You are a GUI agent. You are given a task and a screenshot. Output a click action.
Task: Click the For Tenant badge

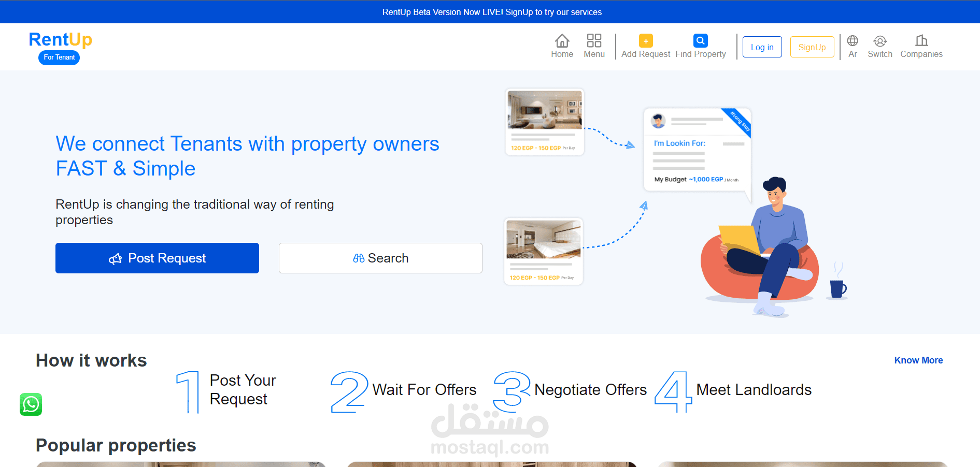[x=59, y=57]
